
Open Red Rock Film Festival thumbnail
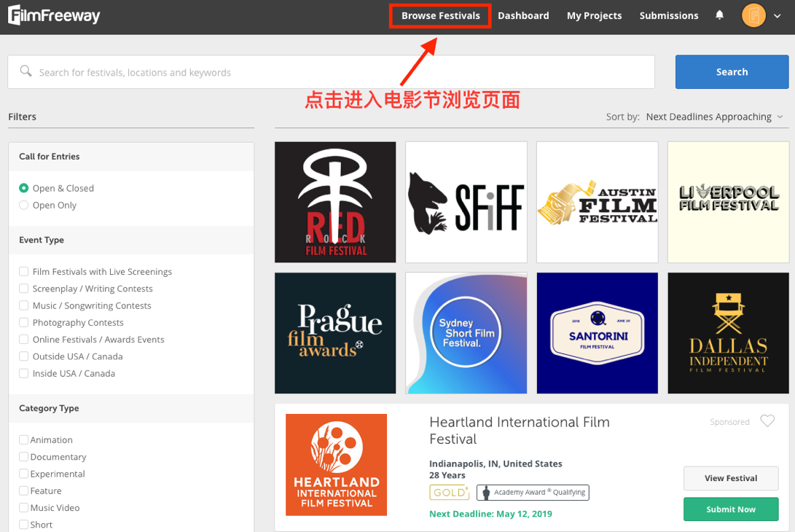[335, 203]
